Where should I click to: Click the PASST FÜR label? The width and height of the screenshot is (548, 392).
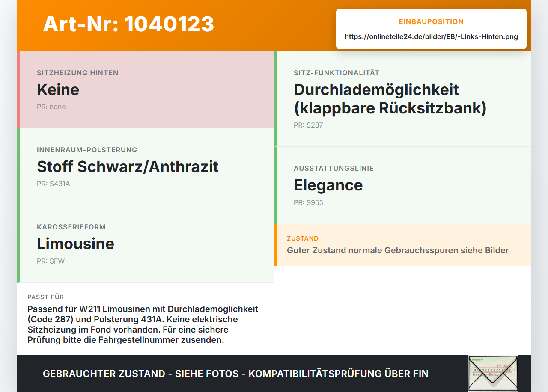[46, 297]
